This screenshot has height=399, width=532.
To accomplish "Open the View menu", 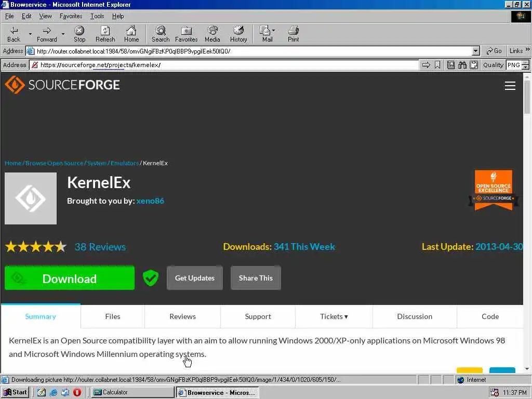I will (45, 16).
